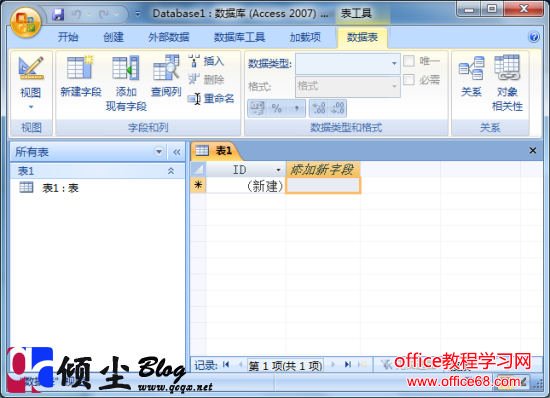The height and width of the screenshot is (398, 550).
Task: Undo last action in Quick Access Toolbar
Action: pyautogui.click(x=76, y=14)
